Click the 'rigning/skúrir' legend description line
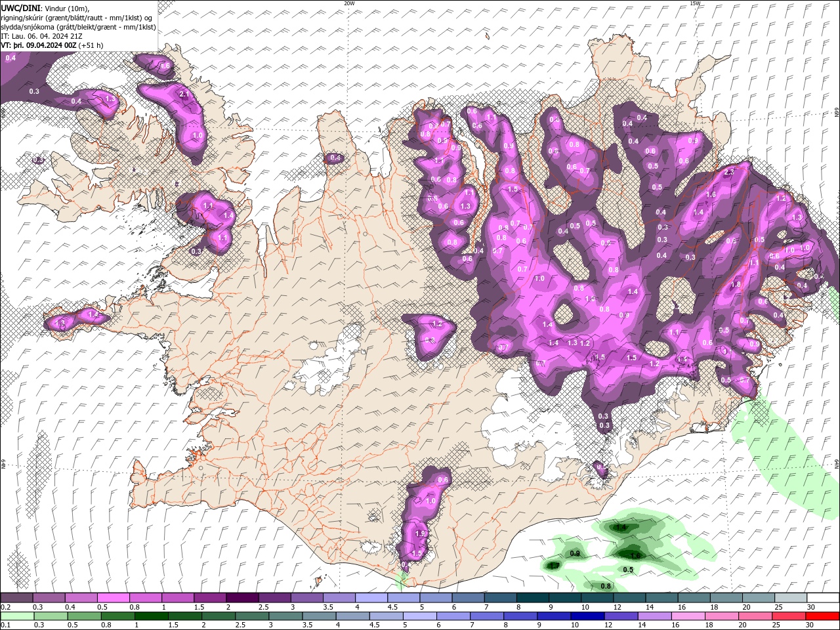Screen dimensions: 840x630 (x=76, y=18)
